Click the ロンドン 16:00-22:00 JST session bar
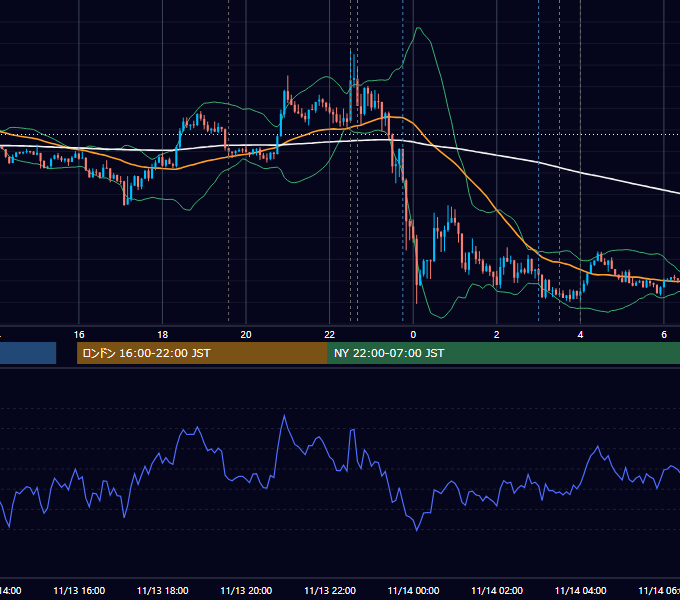 202,353
